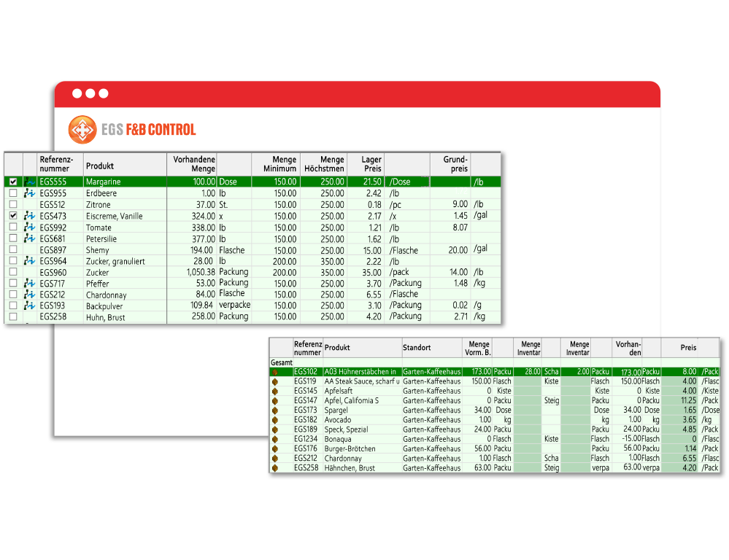Click the Lager Preis column header

tap(366, 164)
